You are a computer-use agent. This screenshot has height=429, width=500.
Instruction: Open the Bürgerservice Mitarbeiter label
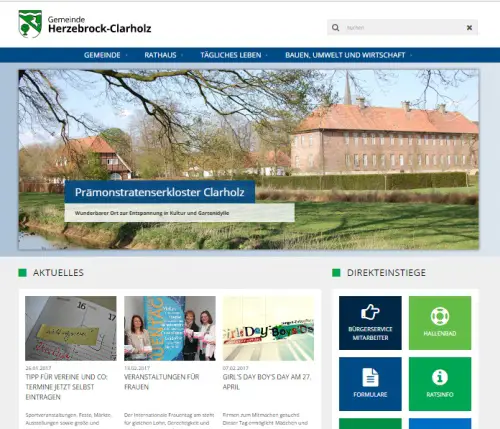pos(370,333)
